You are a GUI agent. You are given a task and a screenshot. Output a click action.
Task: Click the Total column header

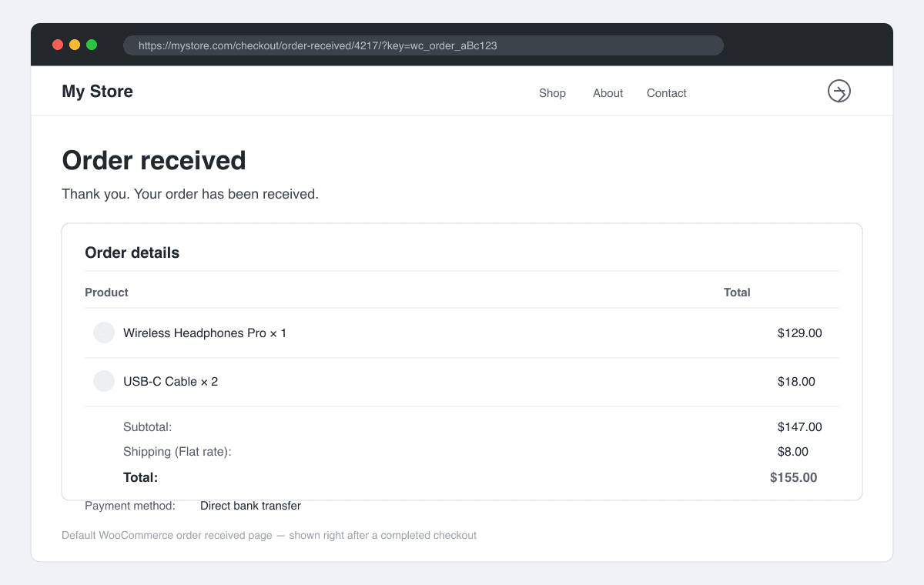[x=737, y=292]
